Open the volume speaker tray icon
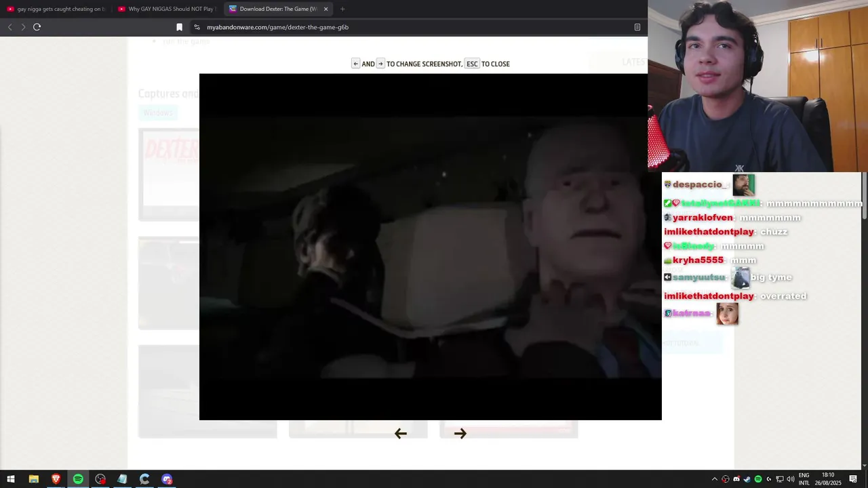Screen dimensions: 868x488 click(x=791, y=479)
